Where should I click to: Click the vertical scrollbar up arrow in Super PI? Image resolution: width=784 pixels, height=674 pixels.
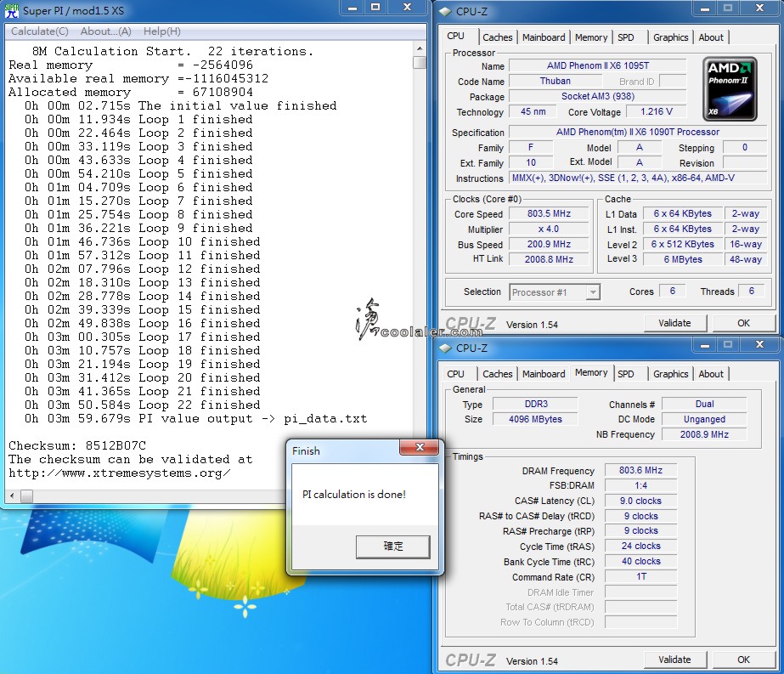coord(420,48)
